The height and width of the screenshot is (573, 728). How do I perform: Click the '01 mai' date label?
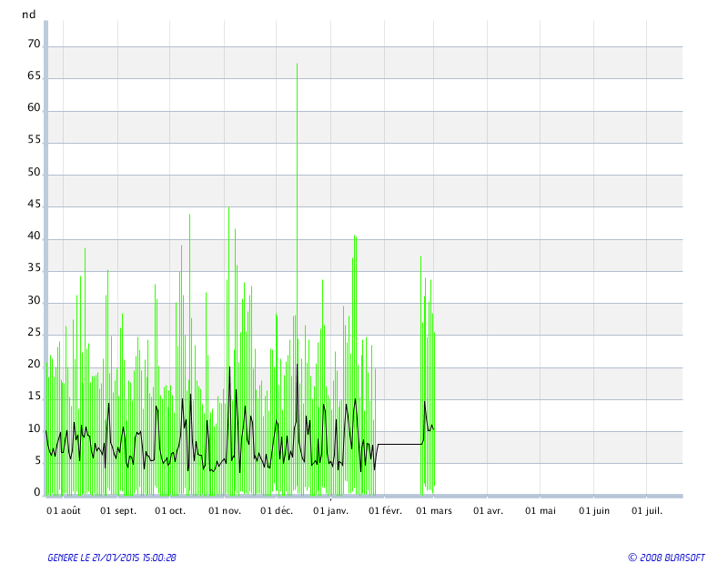[x=541, y=511]
